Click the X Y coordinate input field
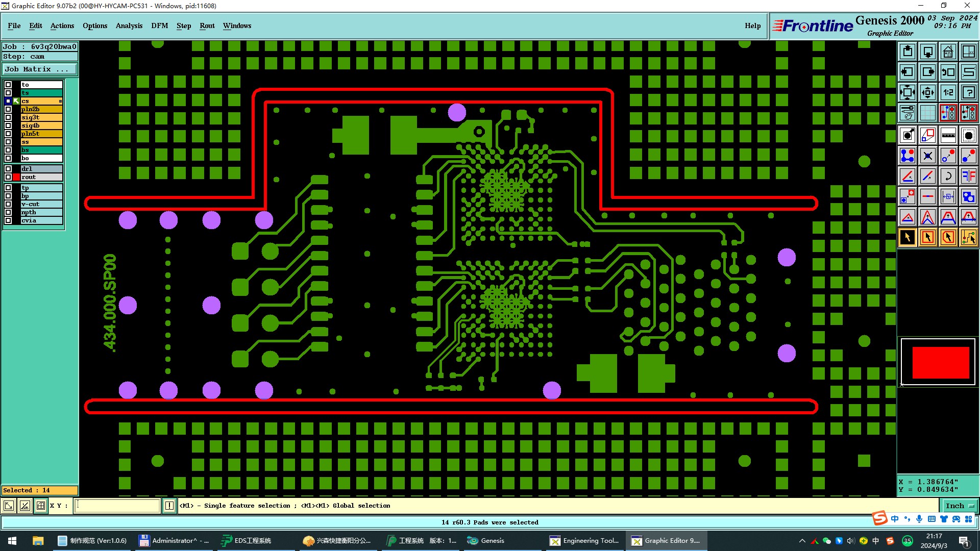Viewport: 980px width, 551px height. click(x=117, y=506)
